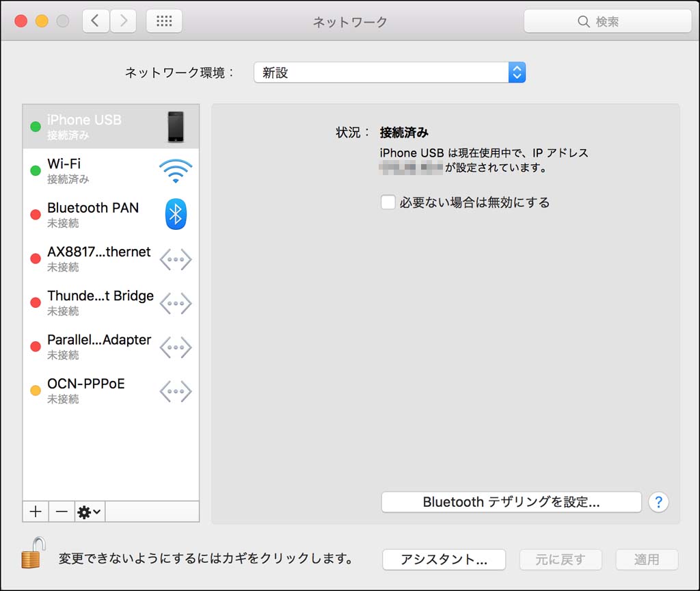Go back with the left chevron button
The image size is (700, 591).
96,21
